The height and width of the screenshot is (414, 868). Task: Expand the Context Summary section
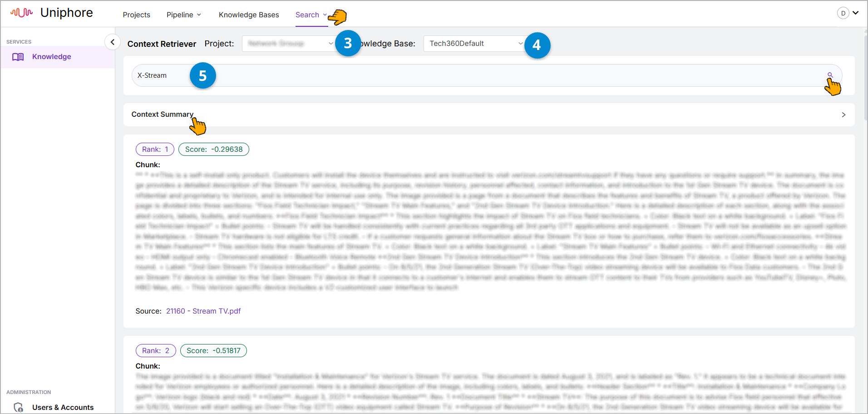click(x=489, y=115)
